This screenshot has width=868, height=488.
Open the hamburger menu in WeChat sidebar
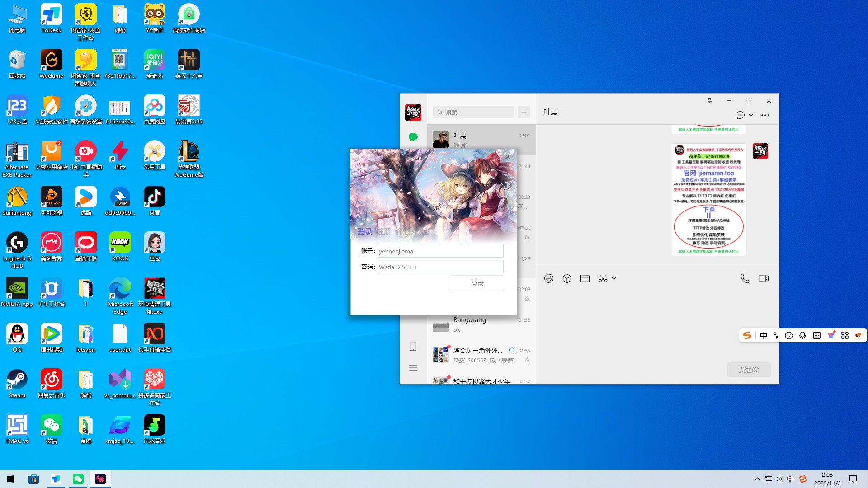pos(413,368)
